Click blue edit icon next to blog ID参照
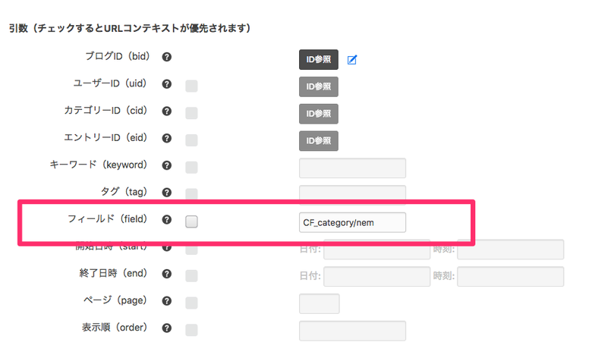This screenshot has height=364, width=592. [352, 59]
